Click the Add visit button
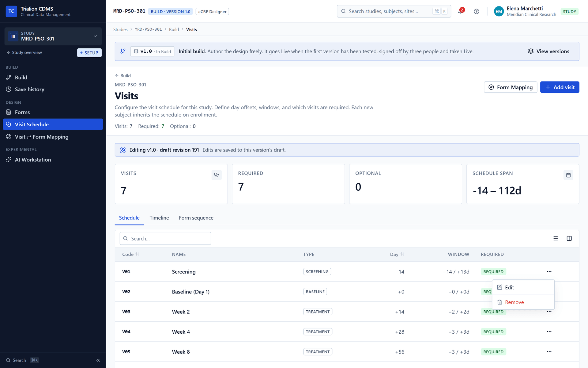Viewport: 588px width, 368px height. (x=560, y=87)
